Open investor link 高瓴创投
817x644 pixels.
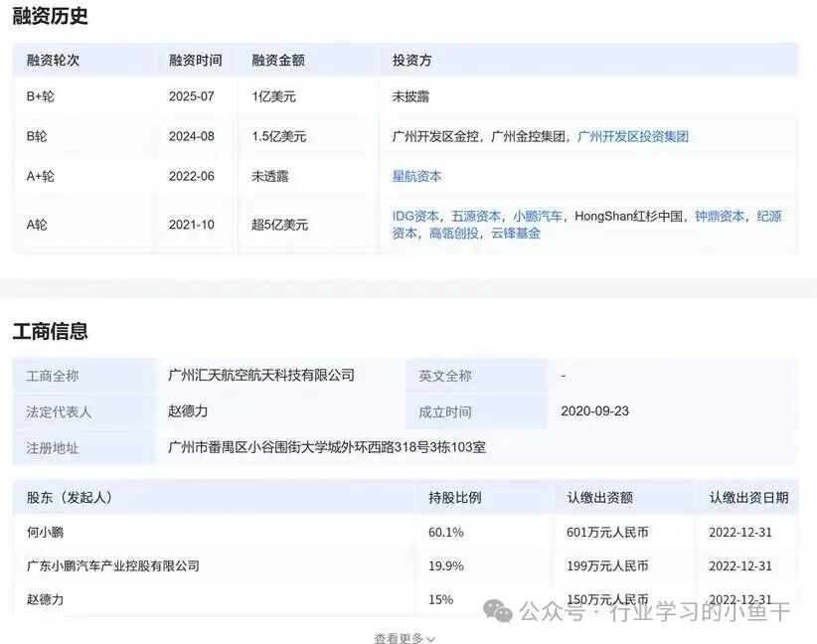(x=454, y=233)
